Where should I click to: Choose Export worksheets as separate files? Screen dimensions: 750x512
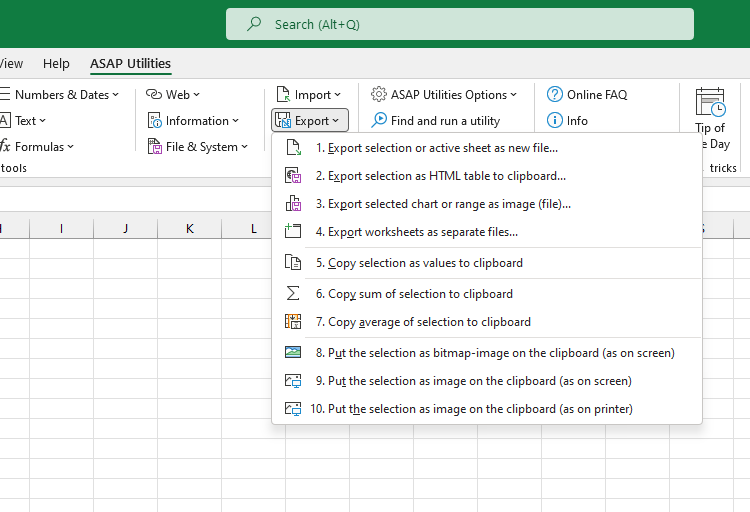point(486,232)
